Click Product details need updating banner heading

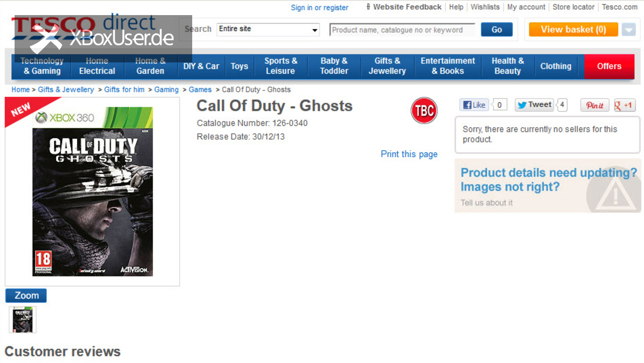548,180
